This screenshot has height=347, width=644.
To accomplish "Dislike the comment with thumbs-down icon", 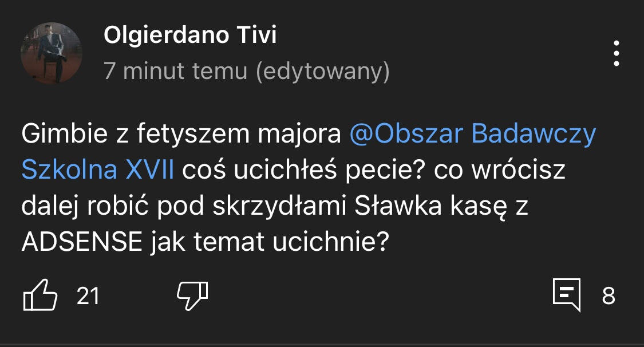I will point(192,296).
